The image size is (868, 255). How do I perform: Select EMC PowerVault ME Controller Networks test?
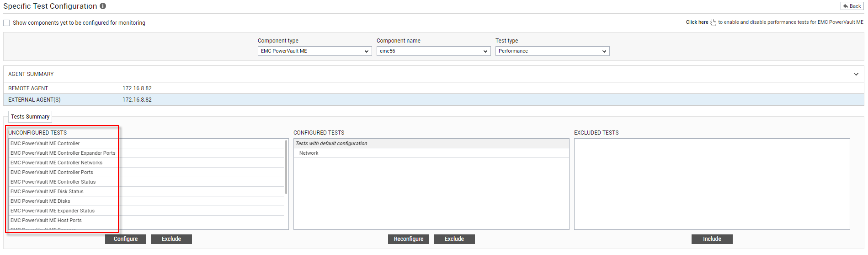(x=146, y=163)
